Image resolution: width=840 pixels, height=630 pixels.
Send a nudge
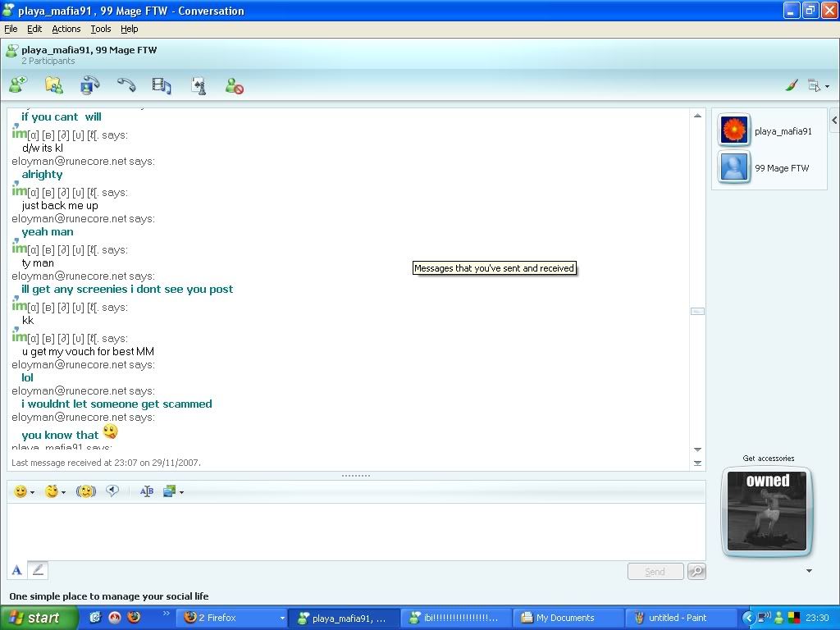click(x=86, y=491)
